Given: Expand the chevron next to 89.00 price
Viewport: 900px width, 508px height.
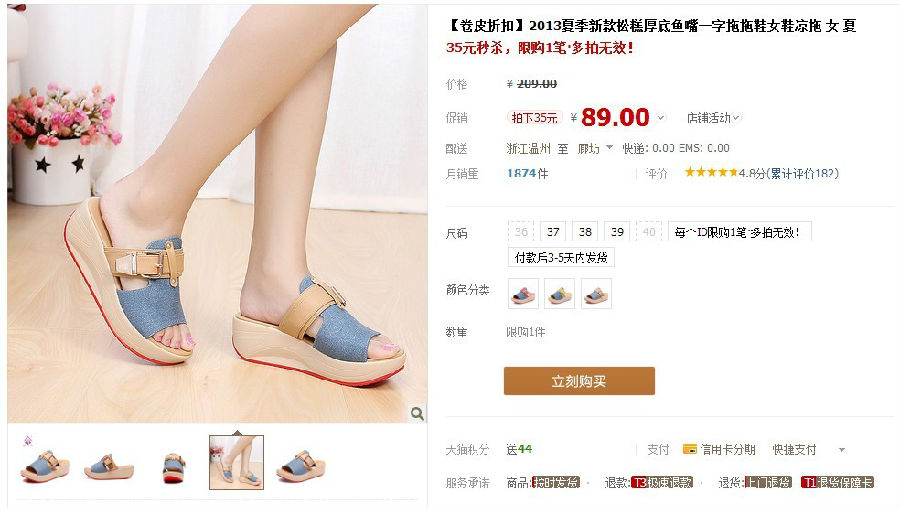Looking at the screenshot, I should [661, 118].
